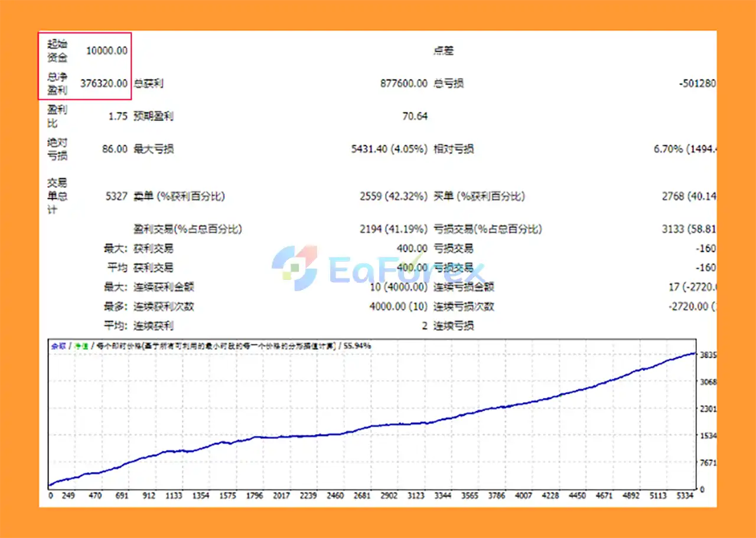Click the 交易单总计 value 5327
The height and width of the screenshot is (538, 756).
coord(116,196)
